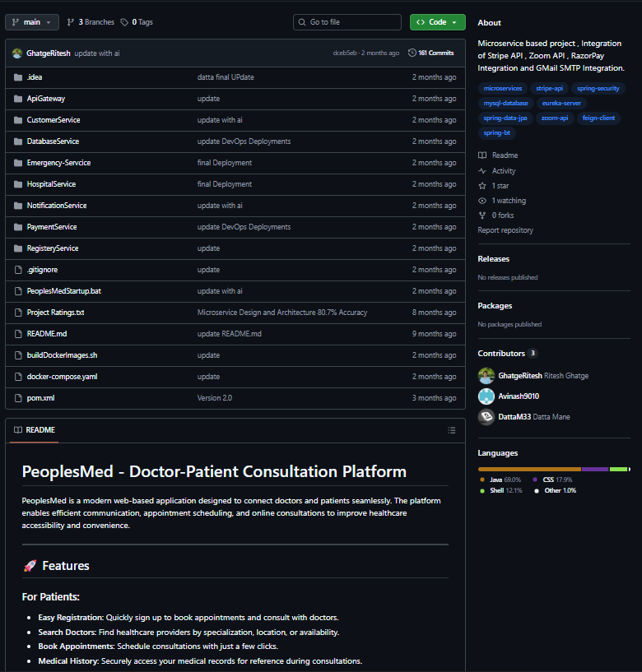Image resolution: width=642 pixels, height=672 pixels.
Task: Click GhatgeRitesh avatar in commit header
Action: pyautogui.click(x=17, y=53)
